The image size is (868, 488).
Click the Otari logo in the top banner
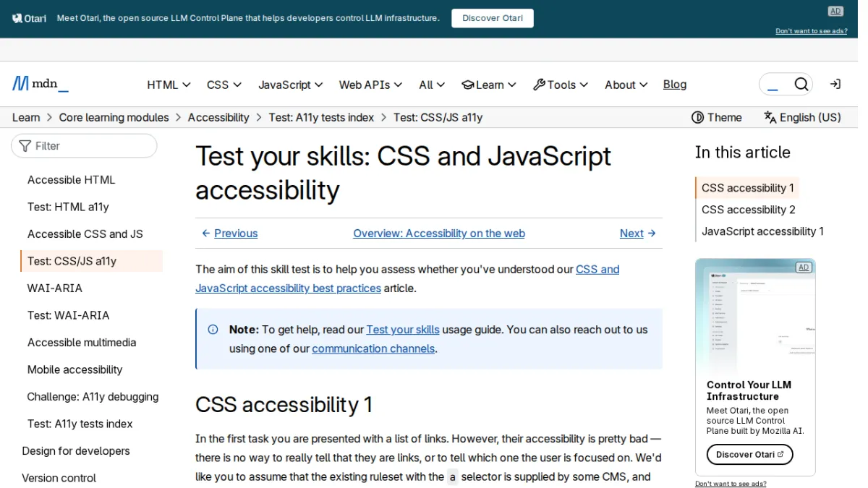(30, 18)
